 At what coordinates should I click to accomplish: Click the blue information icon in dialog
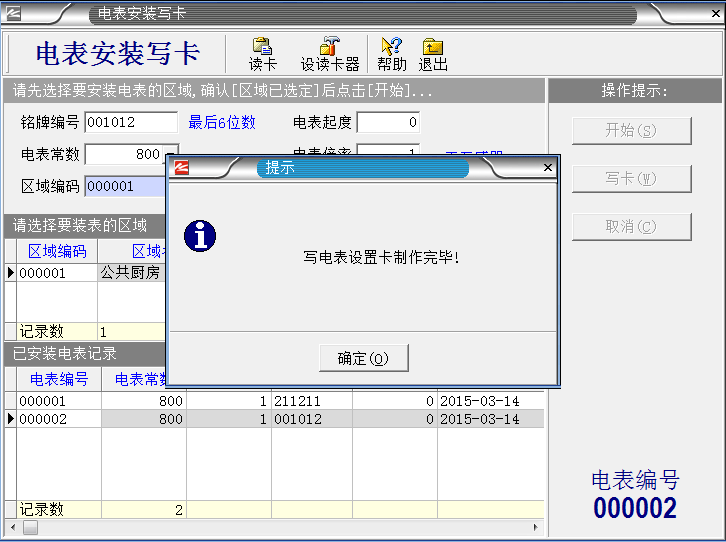(201, 237)
